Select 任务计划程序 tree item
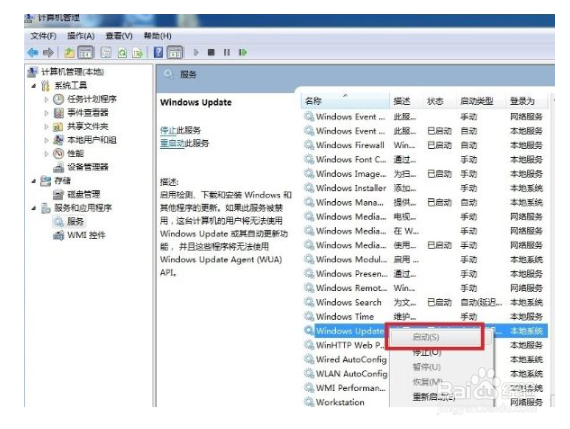This screenshot has height=429, width=570. [x=92, y=99]
